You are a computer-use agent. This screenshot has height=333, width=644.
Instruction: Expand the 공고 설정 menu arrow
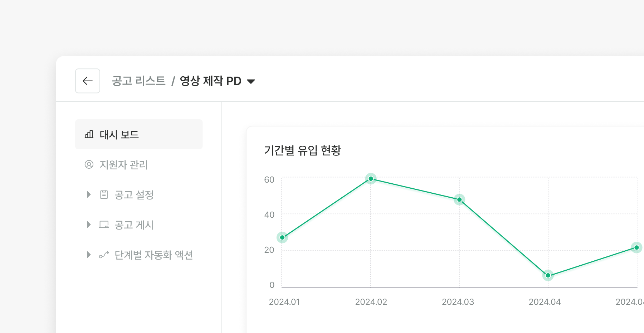click(x=89, y=194)
